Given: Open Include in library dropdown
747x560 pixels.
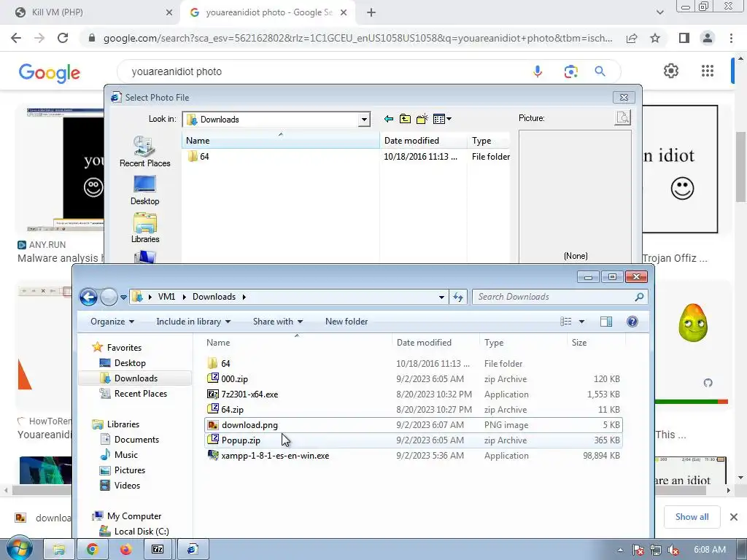Looking at the screenshot, I should 193,322.
